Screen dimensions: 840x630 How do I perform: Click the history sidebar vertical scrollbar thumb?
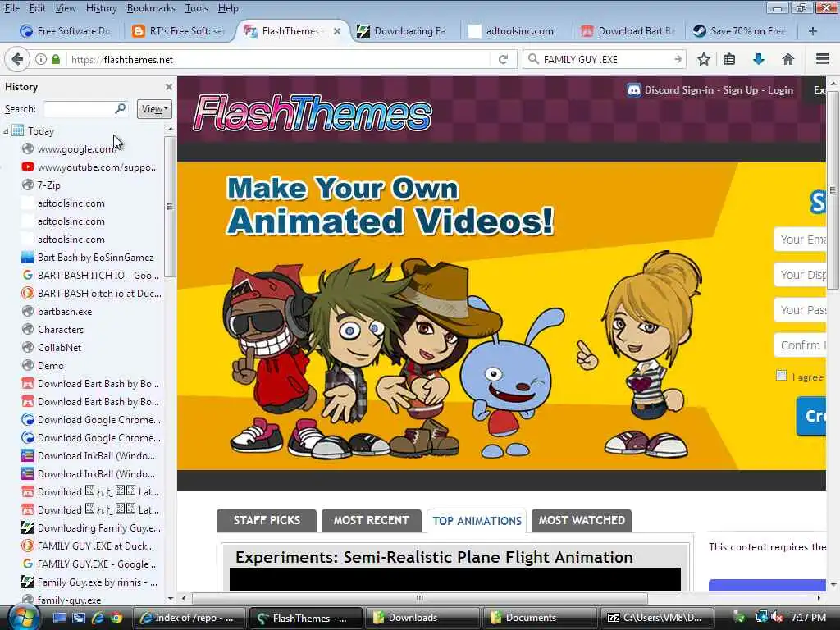click(170, 206)
